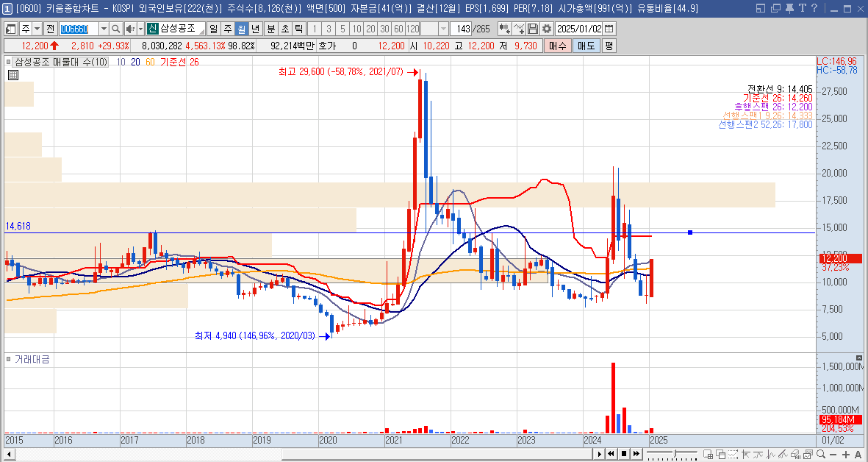The image size is (868, 462).
Task: Pin the window with pushpin icon
Action: pyautogui.click(x=789, y=8)
